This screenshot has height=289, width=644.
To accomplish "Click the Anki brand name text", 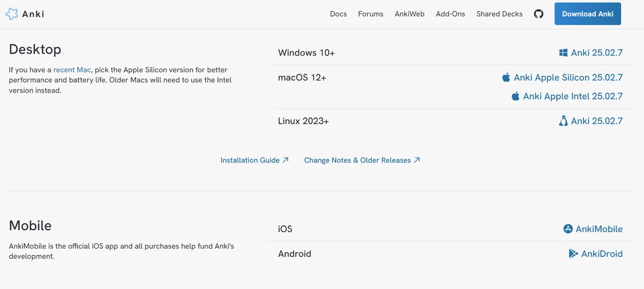I will [33, 14].
